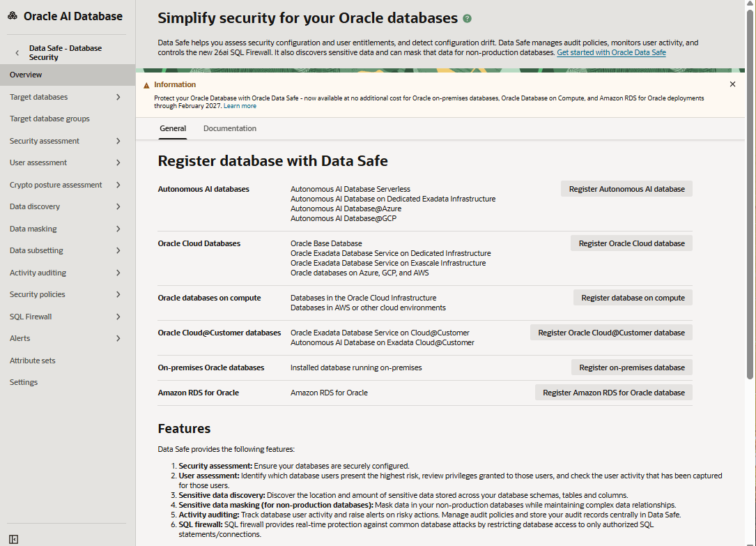Click the Autonomous AI Database@Azure text
Image resolution: width=756 pixels, height=546 pixels.
point(346,209)
